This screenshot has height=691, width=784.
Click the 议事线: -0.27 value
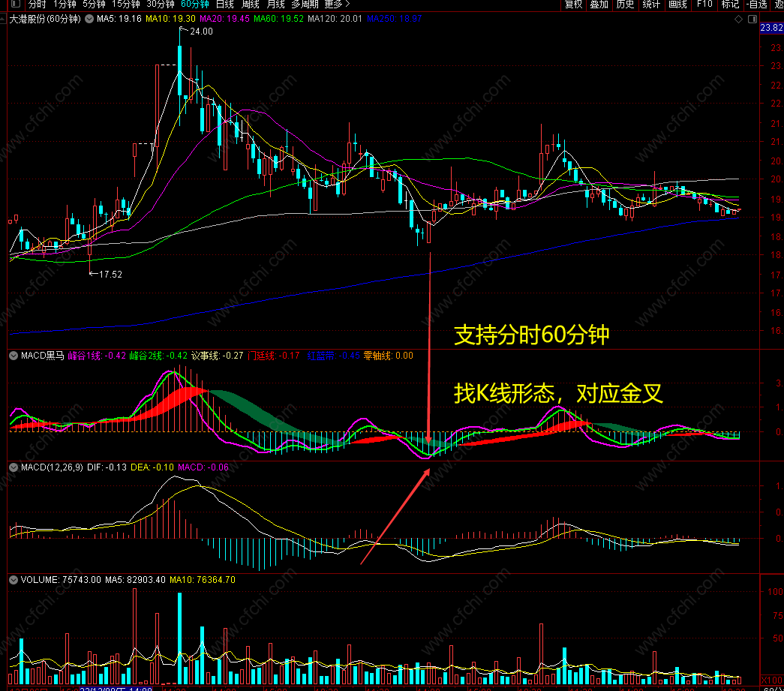(x=218, y=356)
